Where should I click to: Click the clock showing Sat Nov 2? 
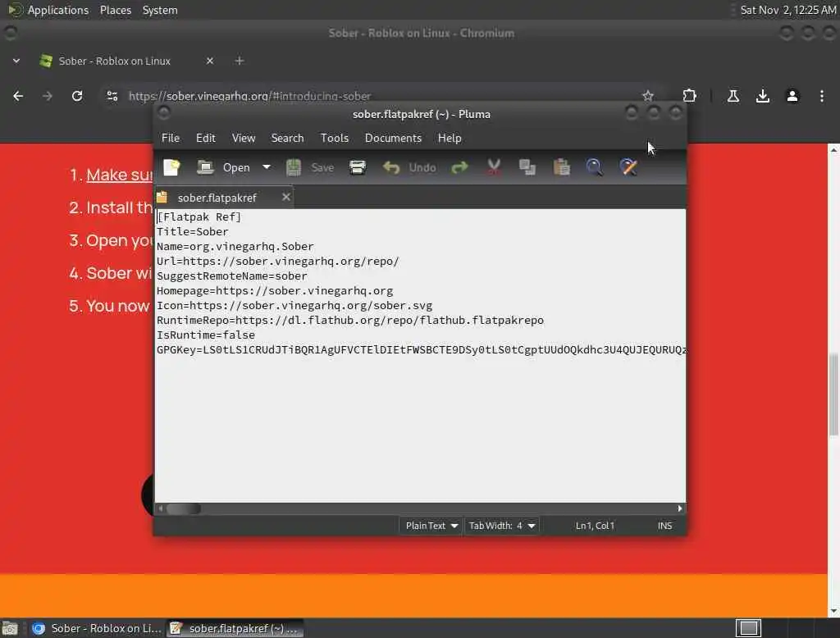tap(788, 10)
